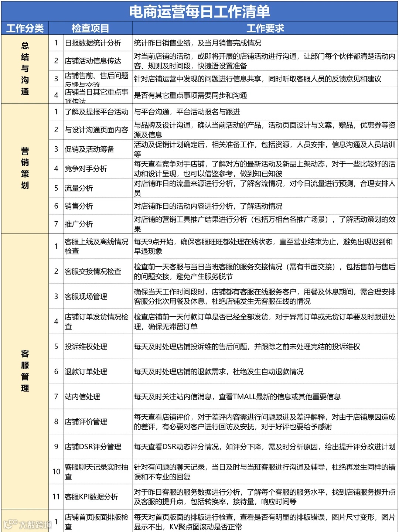Click the 店铺订单发货情况检查 cell
The image size is (399, 532).
point(98,321)
